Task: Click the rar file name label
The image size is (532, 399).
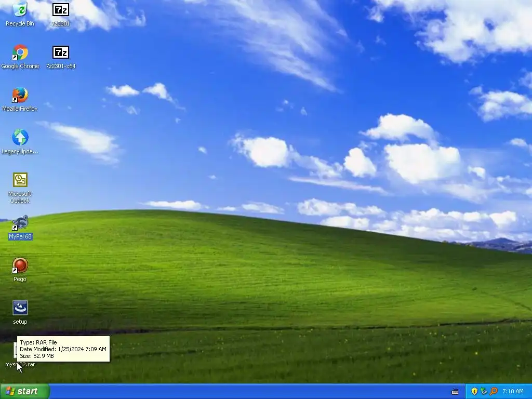Action: click(20, 364)
